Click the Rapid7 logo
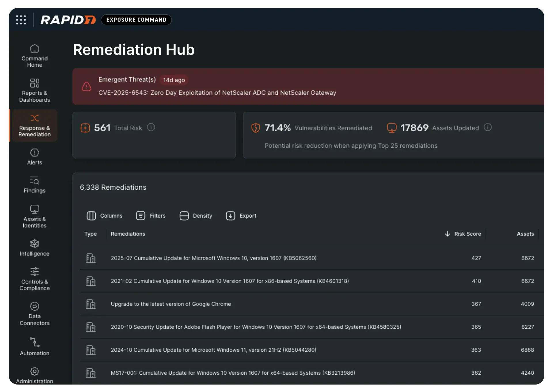 pos(68,20)
